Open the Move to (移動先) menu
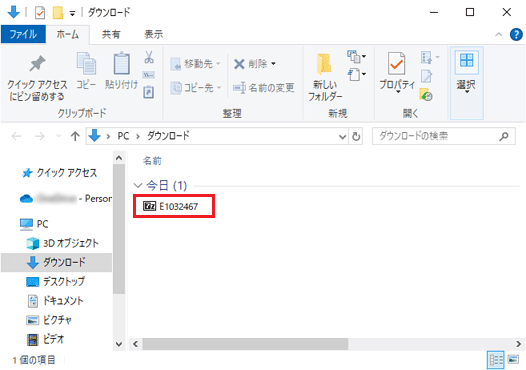The width and height of the screenshot is (526, 370). [196, 63]
